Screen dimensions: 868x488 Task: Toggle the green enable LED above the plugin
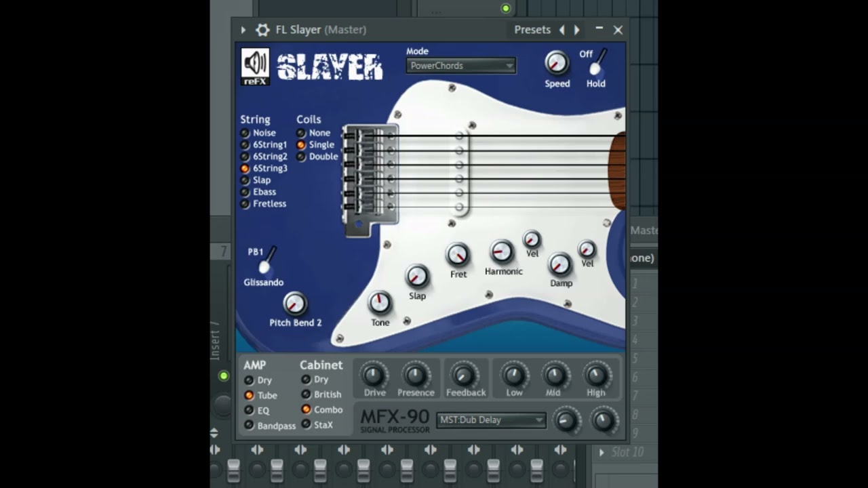505,8
